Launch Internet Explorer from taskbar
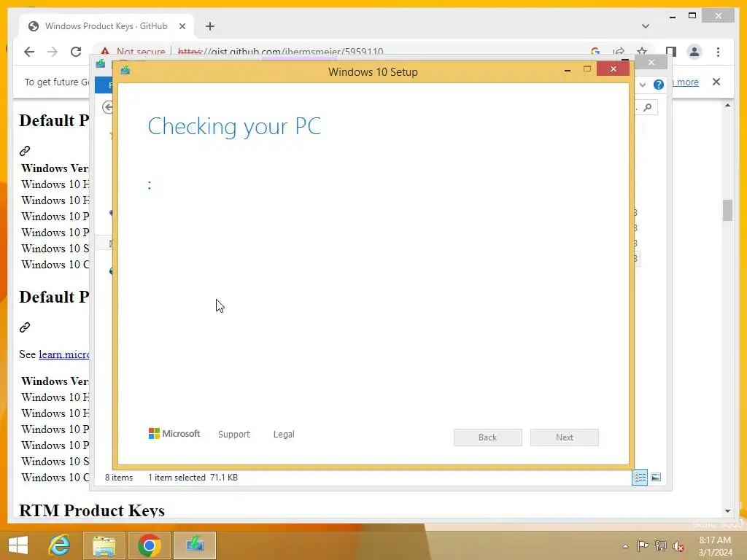 [x=60, y=545]
